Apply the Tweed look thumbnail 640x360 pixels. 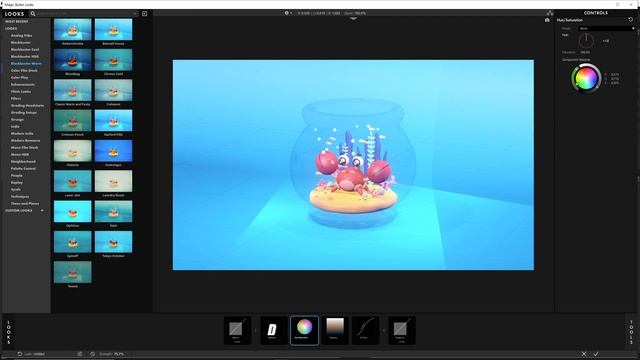tap(73, 272)
